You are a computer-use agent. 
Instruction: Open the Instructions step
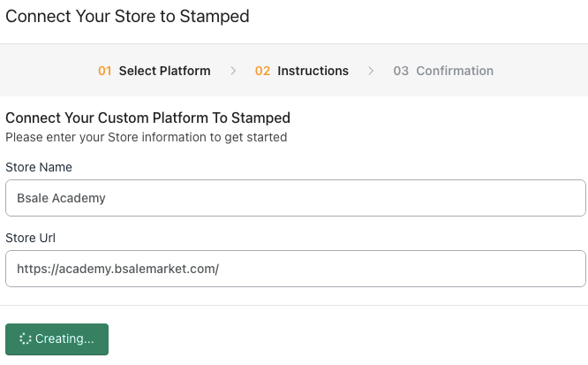(x=313, y=71)
